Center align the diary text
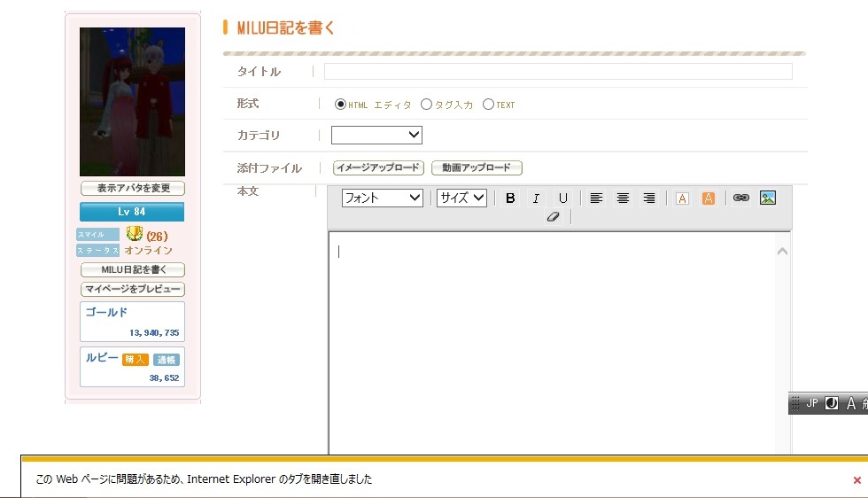The width and height of the screenshot is (868, 498). (623, 198)
